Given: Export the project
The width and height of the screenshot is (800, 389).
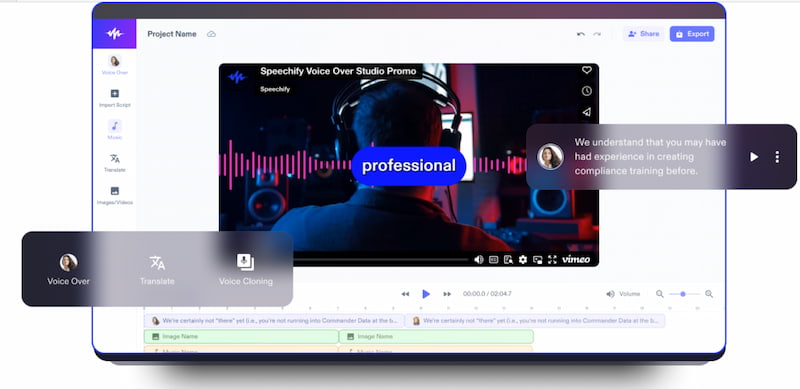Looking at the screenshot, I should tap(692, 34).
